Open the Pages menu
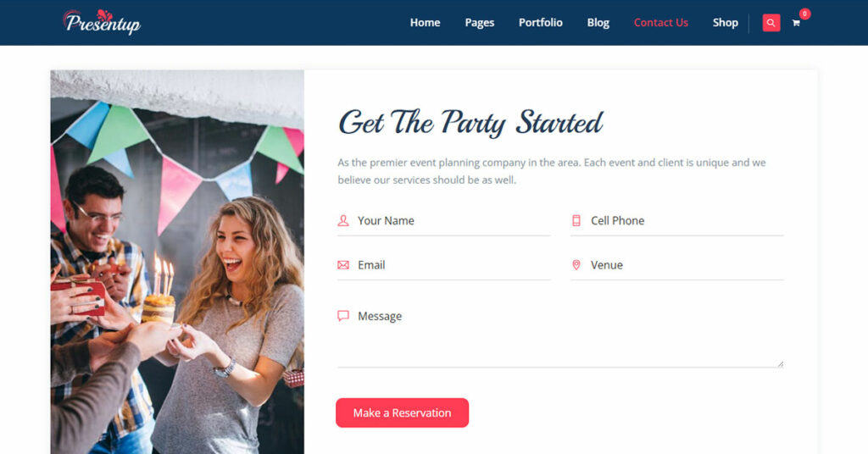The image size is (868, 454). [x=480, y=23]
